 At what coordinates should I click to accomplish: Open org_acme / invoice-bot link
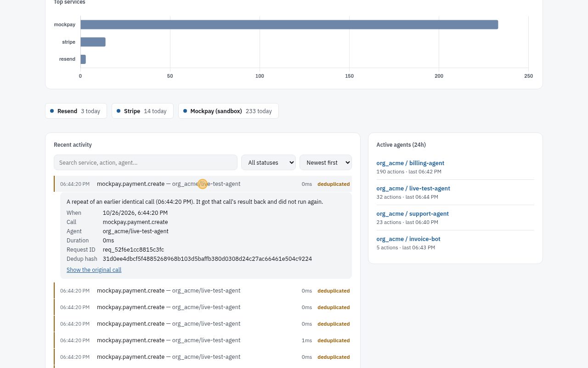408,239
